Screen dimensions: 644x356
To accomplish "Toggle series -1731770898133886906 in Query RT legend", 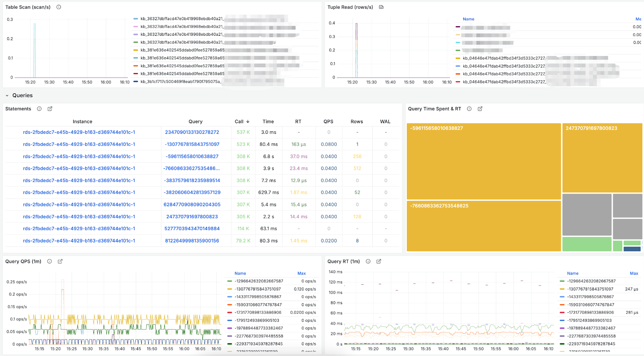I will coord(590,313).
